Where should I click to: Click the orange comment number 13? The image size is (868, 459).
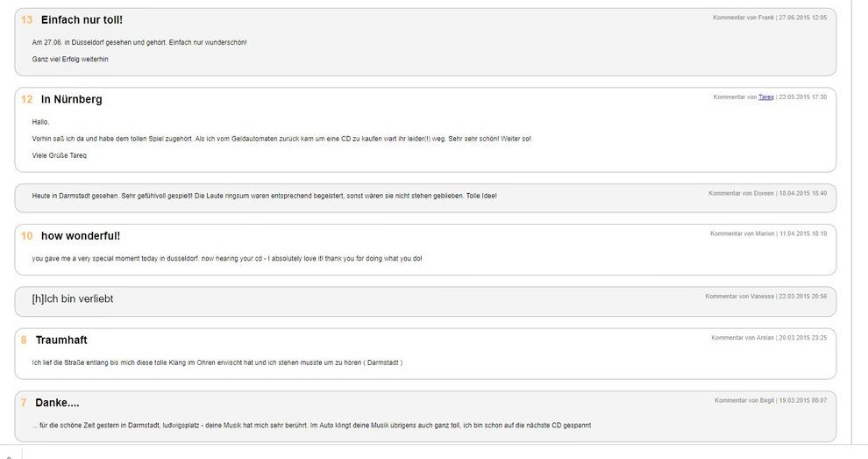26,20
